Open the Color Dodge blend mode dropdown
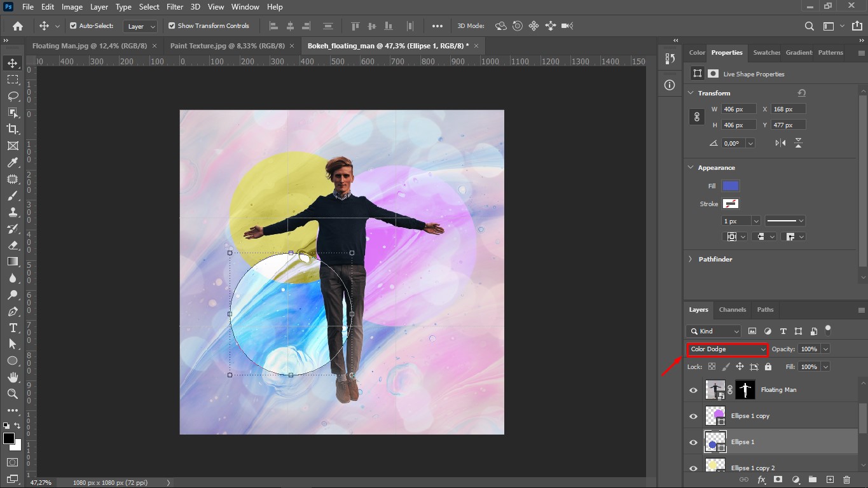The width and height of the screenshot is (868, 488). pyautogui.click(x=728, y=349)
